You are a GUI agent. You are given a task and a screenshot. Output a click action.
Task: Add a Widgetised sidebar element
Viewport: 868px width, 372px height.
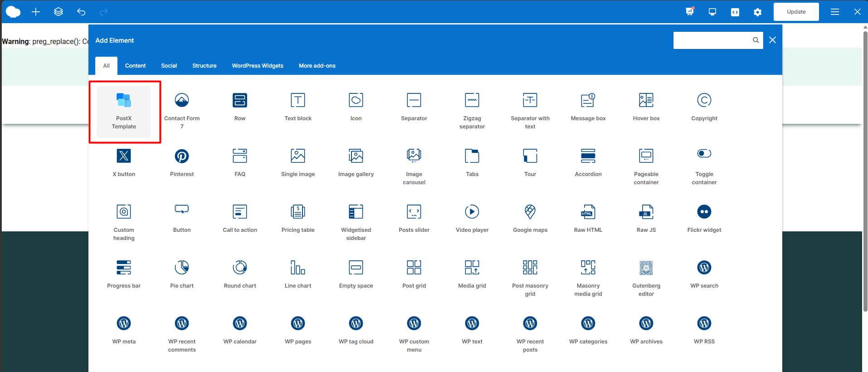[356, 223]
